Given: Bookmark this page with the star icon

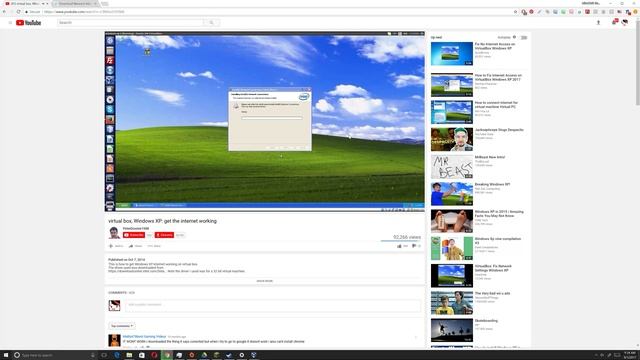Looking at the screenshot, I should [516, 12].
